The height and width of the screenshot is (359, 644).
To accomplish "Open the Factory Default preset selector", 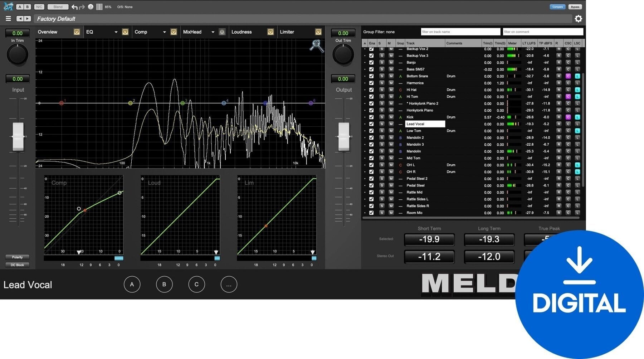I will click(303, 19).
